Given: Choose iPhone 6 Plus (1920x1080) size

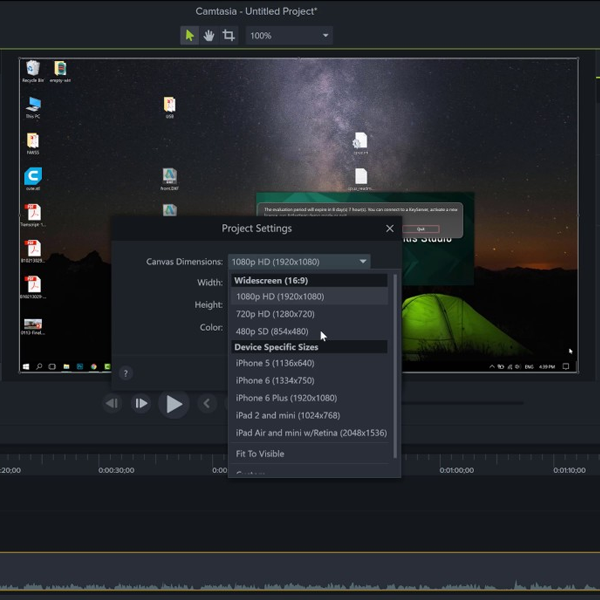Looking at the screenshot, I should (286, 398).
